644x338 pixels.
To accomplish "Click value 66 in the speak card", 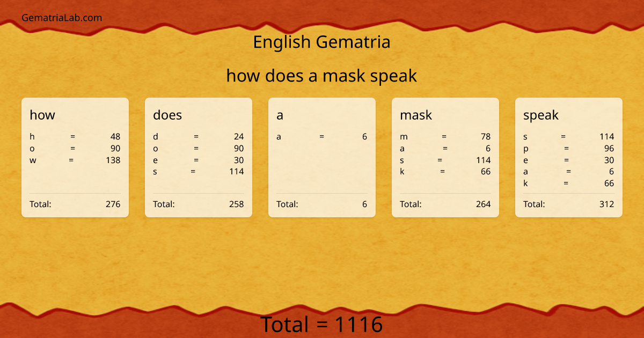I will pos(609,183).
